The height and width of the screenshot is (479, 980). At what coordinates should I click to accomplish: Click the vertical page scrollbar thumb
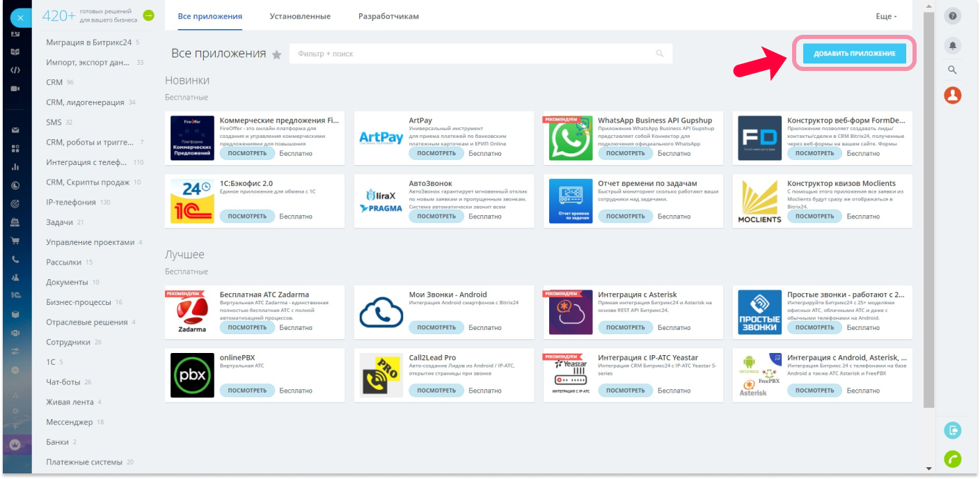tap(928, 209)
